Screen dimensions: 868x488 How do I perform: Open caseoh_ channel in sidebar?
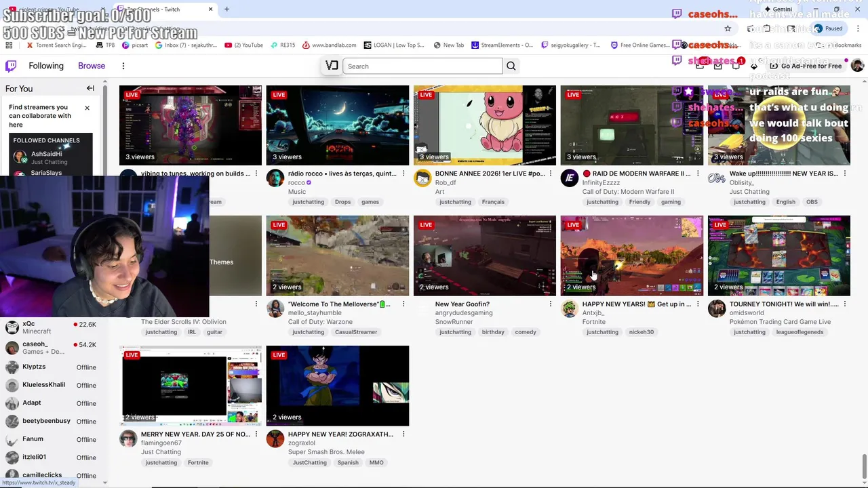tap(52, 348)
